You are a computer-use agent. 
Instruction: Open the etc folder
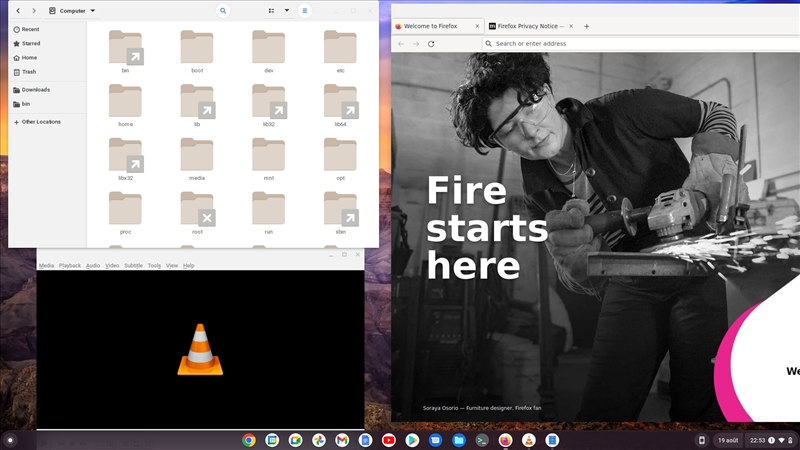340,50
